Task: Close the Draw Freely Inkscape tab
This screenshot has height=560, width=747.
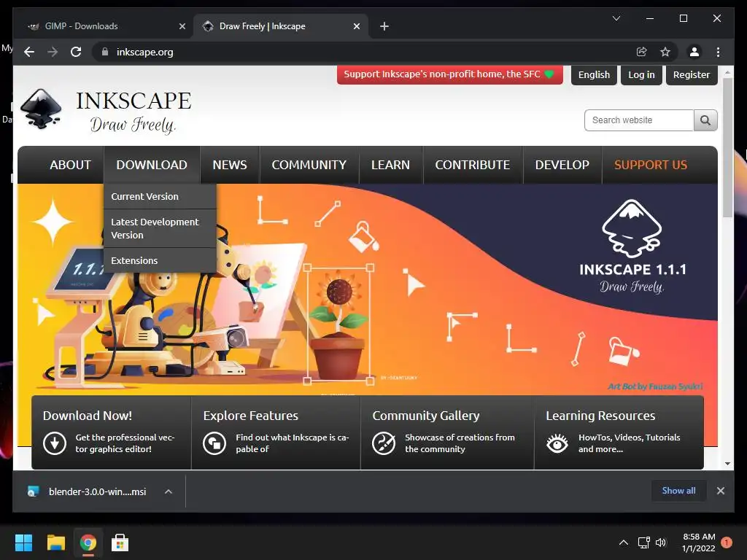Action: [x=356, y=26]
